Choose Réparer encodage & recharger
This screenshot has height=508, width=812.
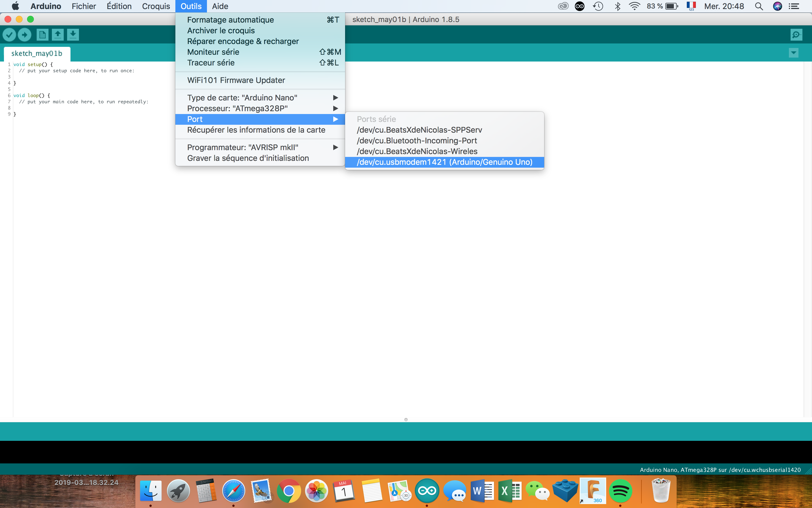click(x=260, y=41)
